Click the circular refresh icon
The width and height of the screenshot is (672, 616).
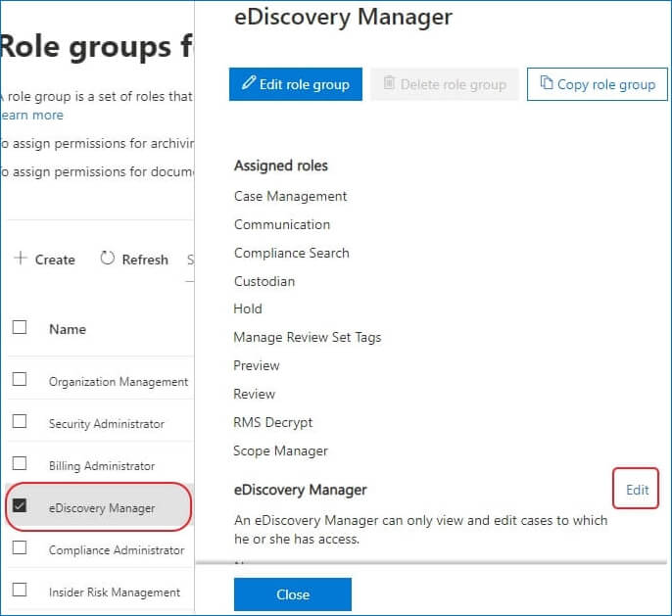[107, 258]
